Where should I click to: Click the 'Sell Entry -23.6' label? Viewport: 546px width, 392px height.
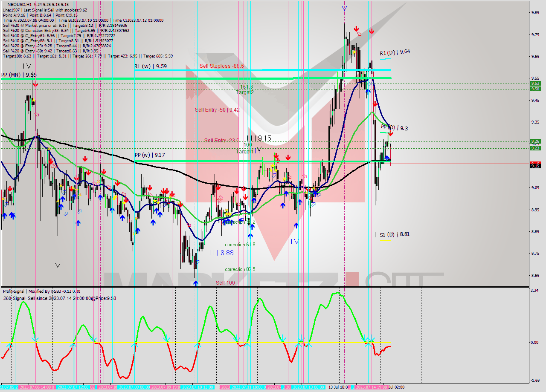point(221,141)
